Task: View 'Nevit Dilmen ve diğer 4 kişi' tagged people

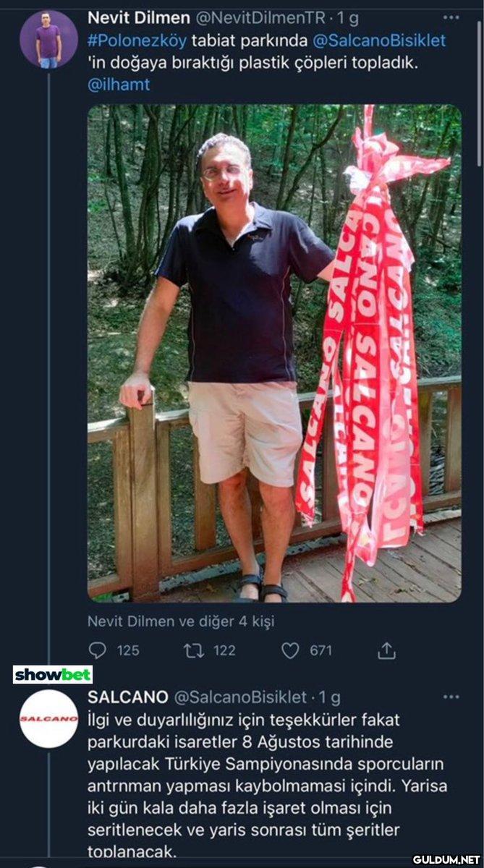Action: pyautogui.click(x=181, y=620)
